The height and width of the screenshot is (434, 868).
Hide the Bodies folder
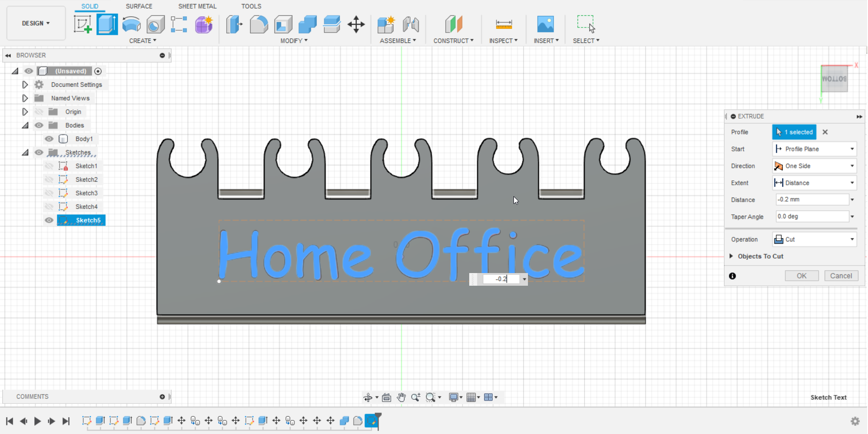[x=39, y=125]
